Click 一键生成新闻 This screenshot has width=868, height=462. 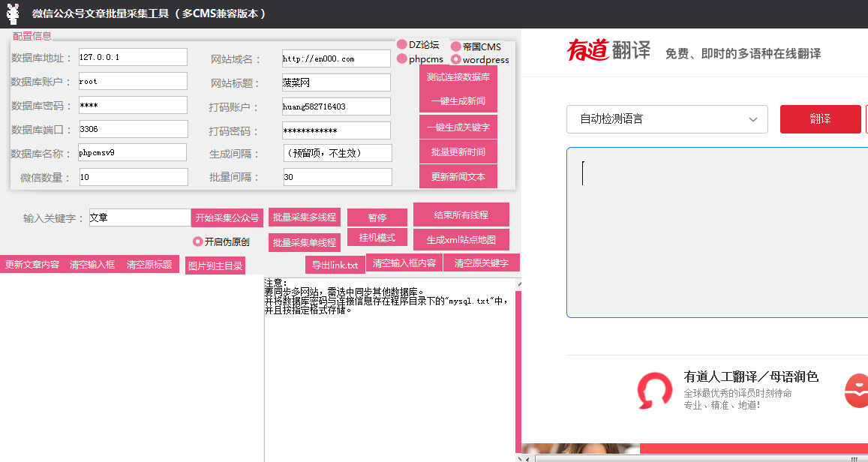458,100
